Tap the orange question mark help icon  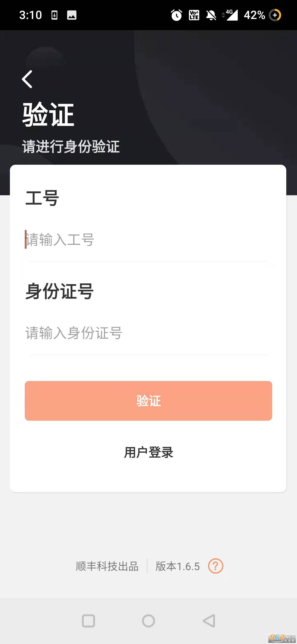215,566
